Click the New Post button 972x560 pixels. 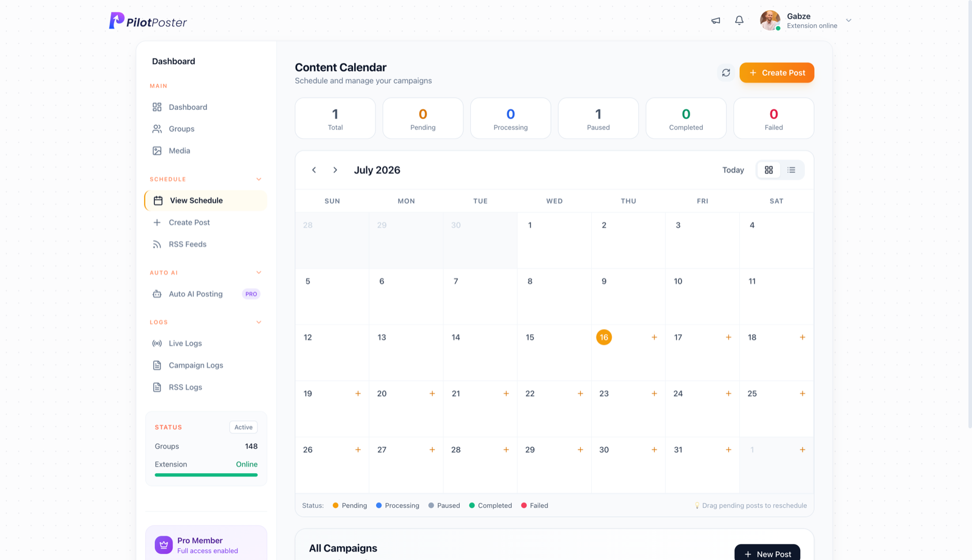point(767,553)
